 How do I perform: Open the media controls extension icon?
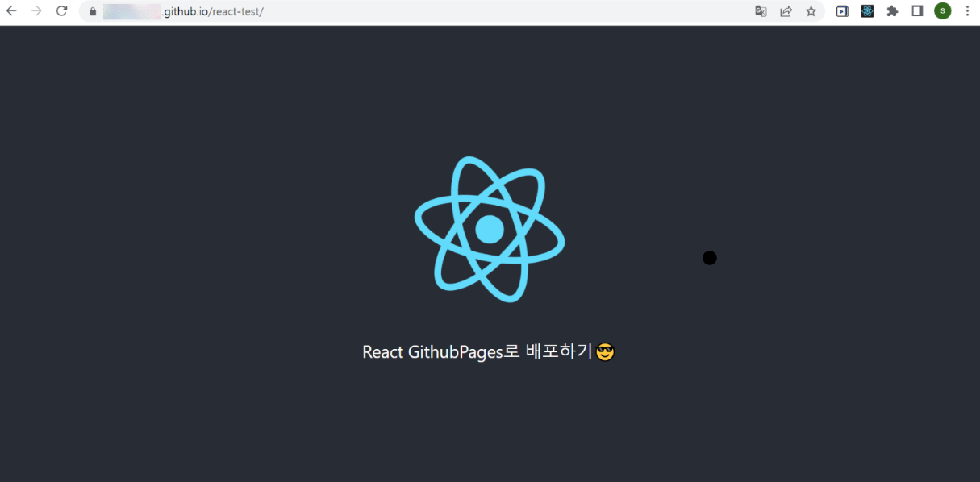pyautogui.click(x=842, y=11)
